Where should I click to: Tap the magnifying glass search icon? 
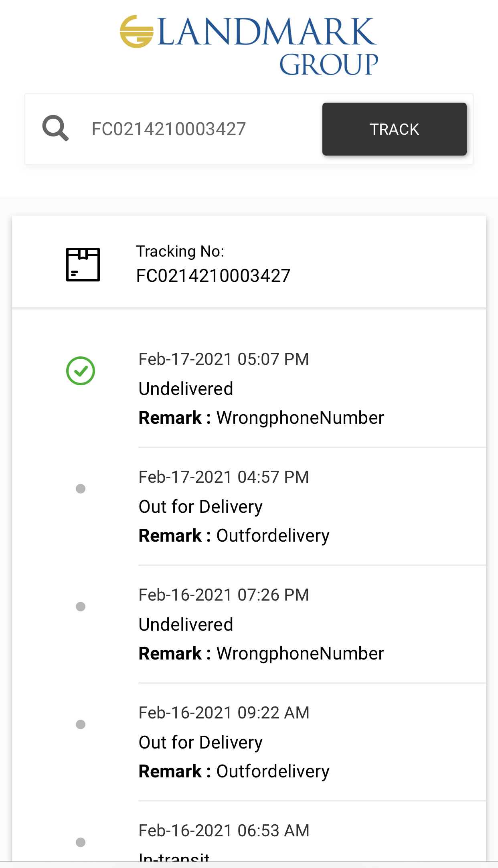click(x=55, y=128)
